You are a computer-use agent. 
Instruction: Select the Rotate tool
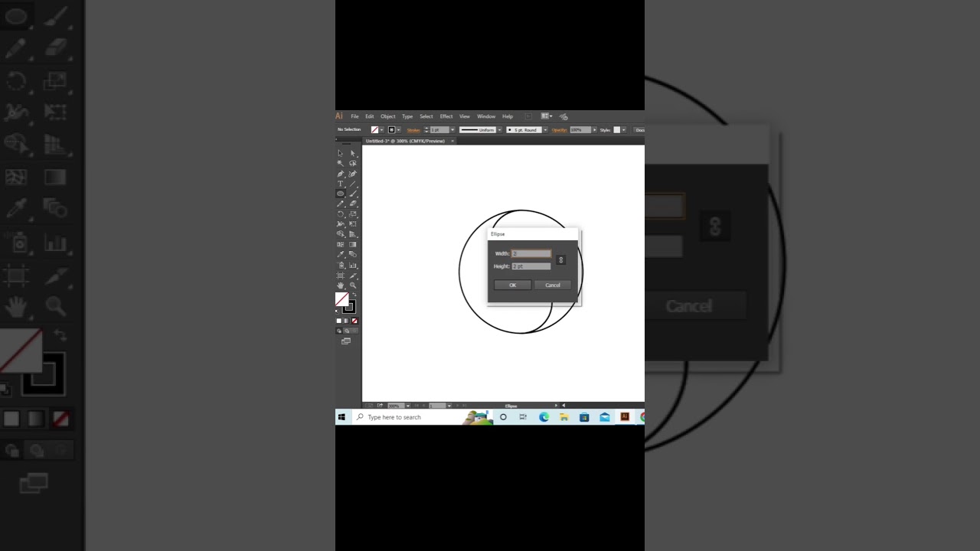point(341,214)
